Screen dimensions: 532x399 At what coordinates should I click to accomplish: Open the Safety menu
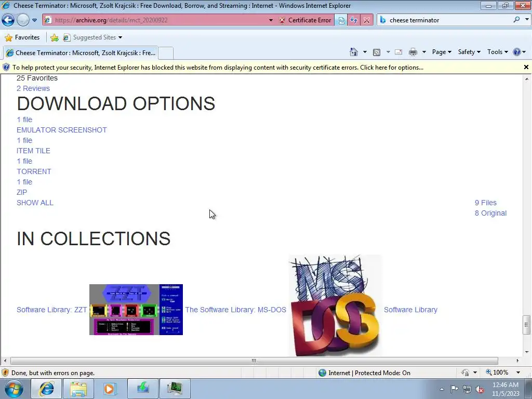tap(469, 52)
